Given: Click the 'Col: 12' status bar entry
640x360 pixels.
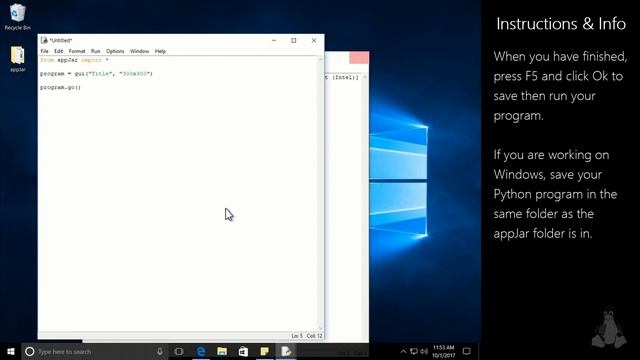Looking at the screenshot, I should [314, 336].
